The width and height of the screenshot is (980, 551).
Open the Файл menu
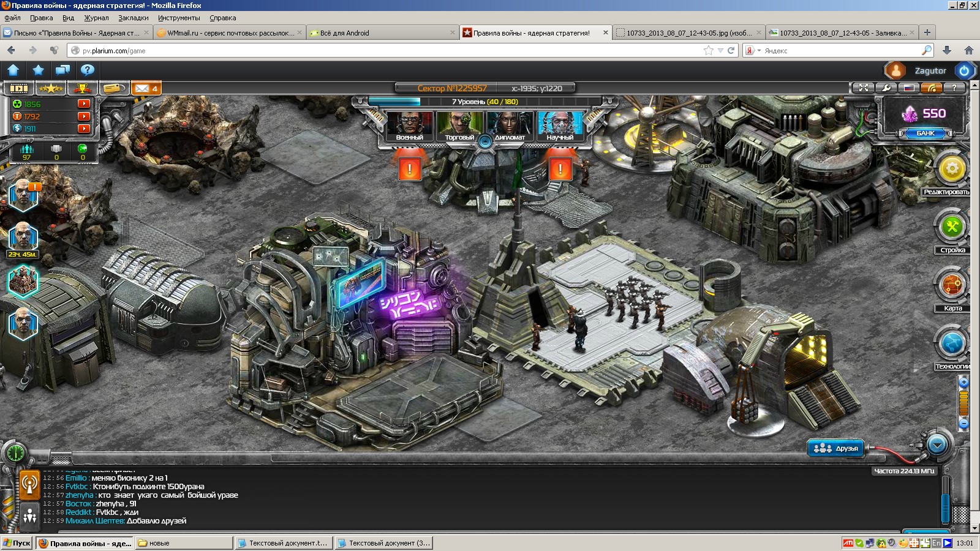(x=12, y=18)
